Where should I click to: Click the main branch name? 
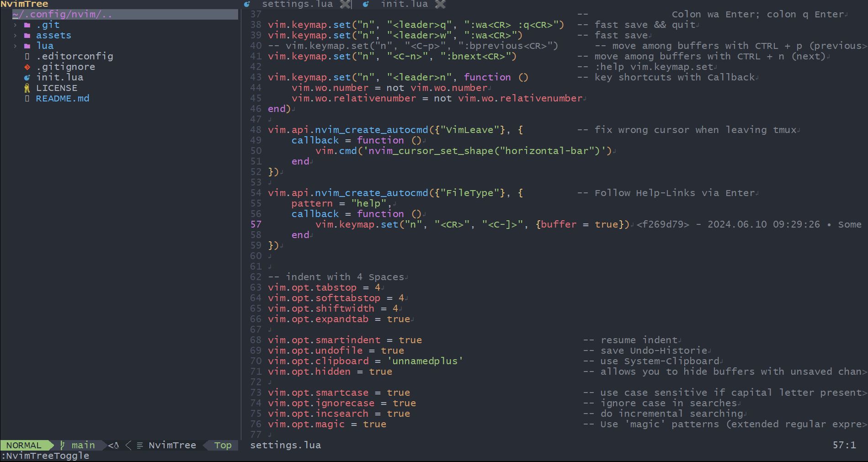[83, 445]
